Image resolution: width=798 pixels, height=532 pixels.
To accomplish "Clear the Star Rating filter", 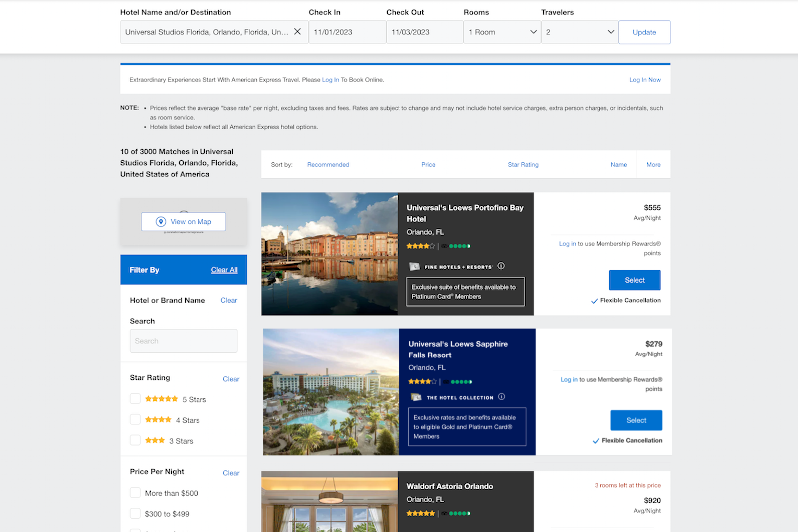I will coord(231,379).
